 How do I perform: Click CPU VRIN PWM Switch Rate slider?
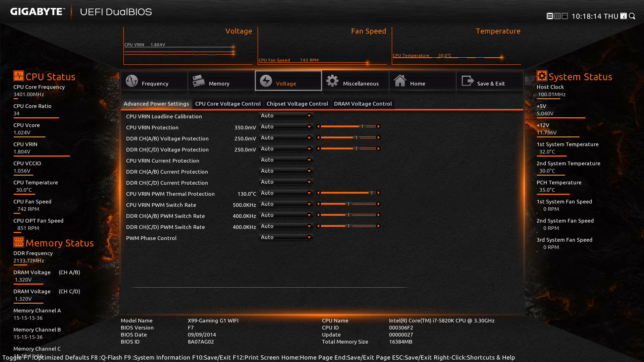click(348, 204)
